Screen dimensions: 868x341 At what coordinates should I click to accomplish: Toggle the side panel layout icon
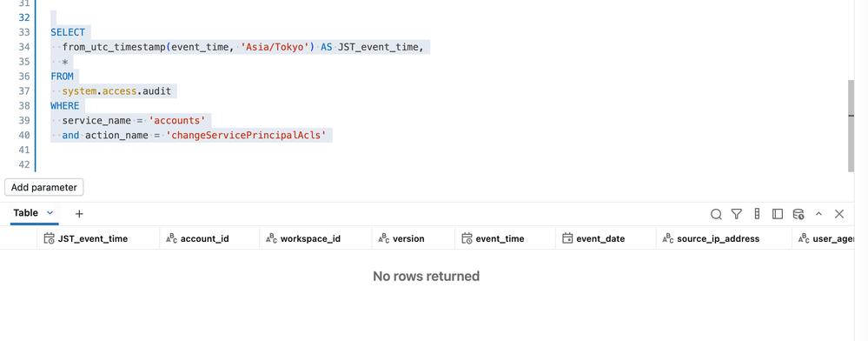(x=778, y=214)
